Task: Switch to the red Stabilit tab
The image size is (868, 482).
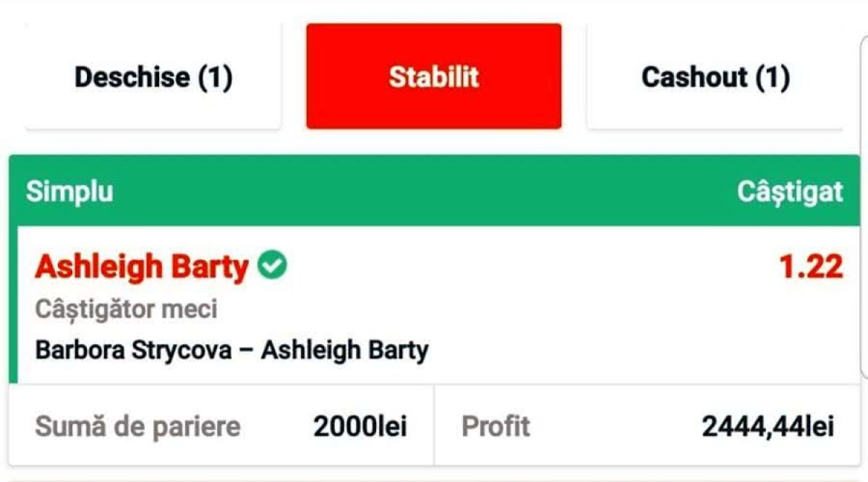Action: tap(433, 77)
